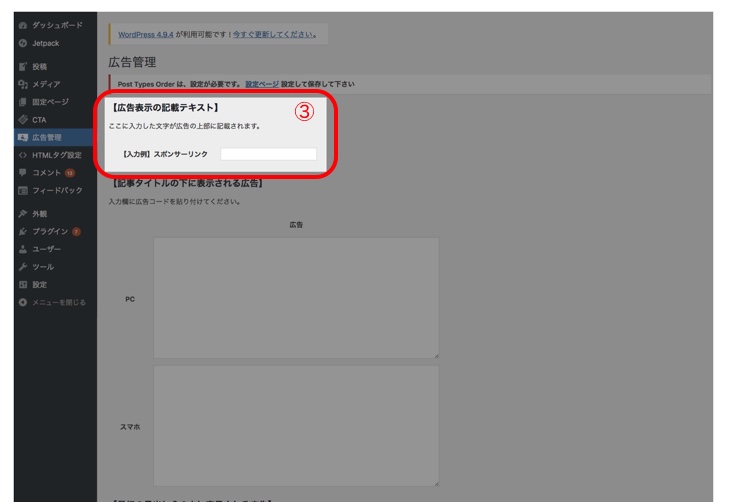Open Jetpack via its sidebar icon

click(x=23, y=44)
